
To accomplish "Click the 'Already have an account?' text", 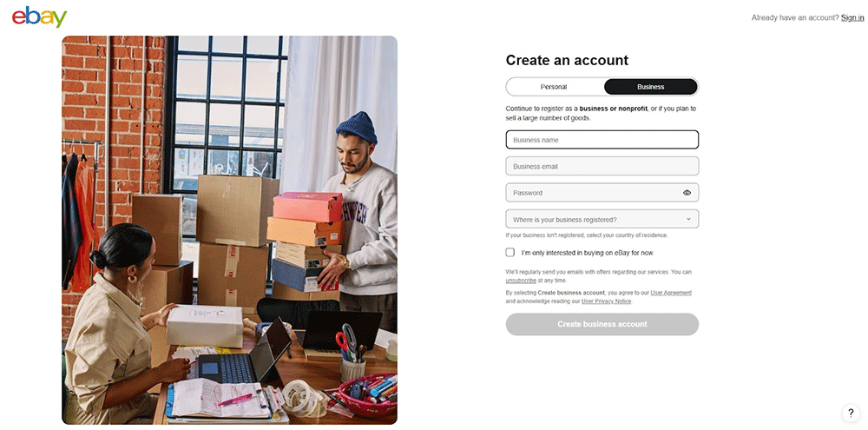I will pos(795,17).
